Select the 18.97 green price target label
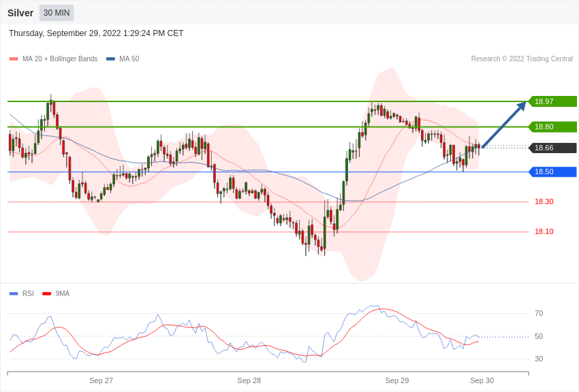 tap(552, 101)
